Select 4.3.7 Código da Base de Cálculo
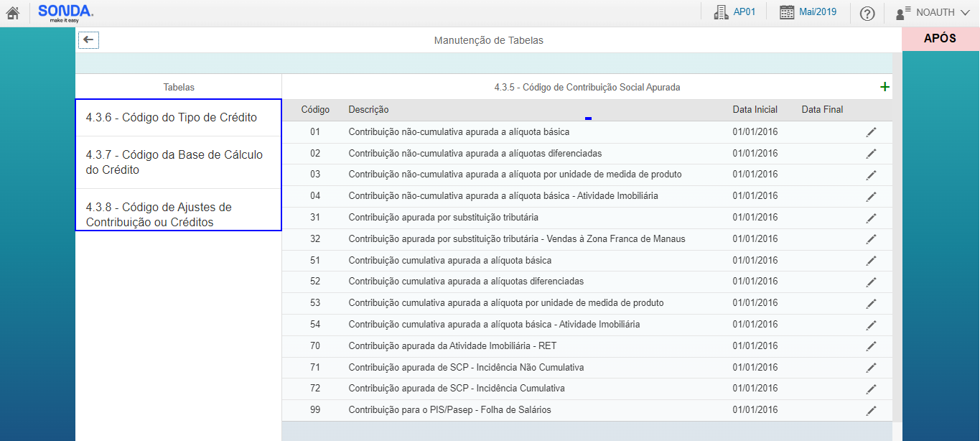980x441 pixels. point(174,162)
